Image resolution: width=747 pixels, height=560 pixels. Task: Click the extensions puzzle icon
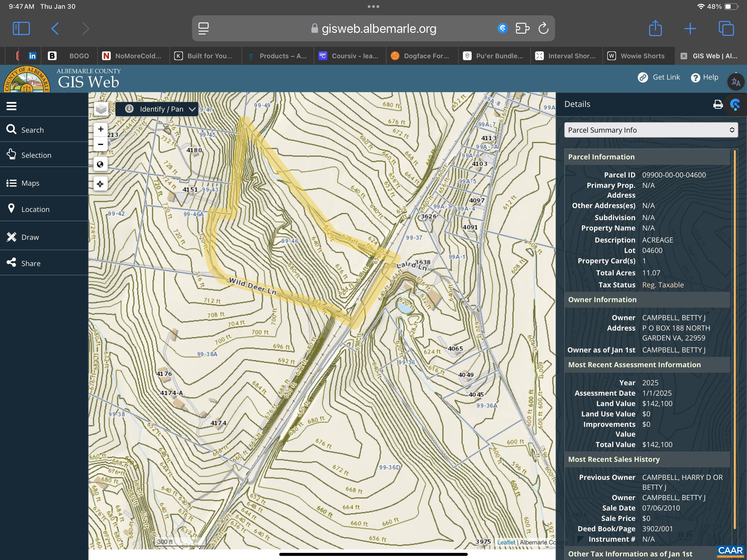click(522, 28)
